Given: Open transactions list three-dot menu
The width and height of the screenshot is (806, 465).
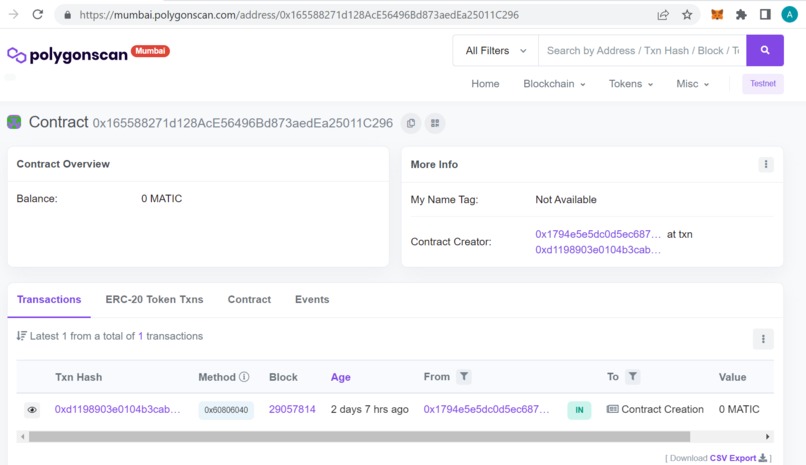Looking at the screenshot, I should tap(763, 339).
